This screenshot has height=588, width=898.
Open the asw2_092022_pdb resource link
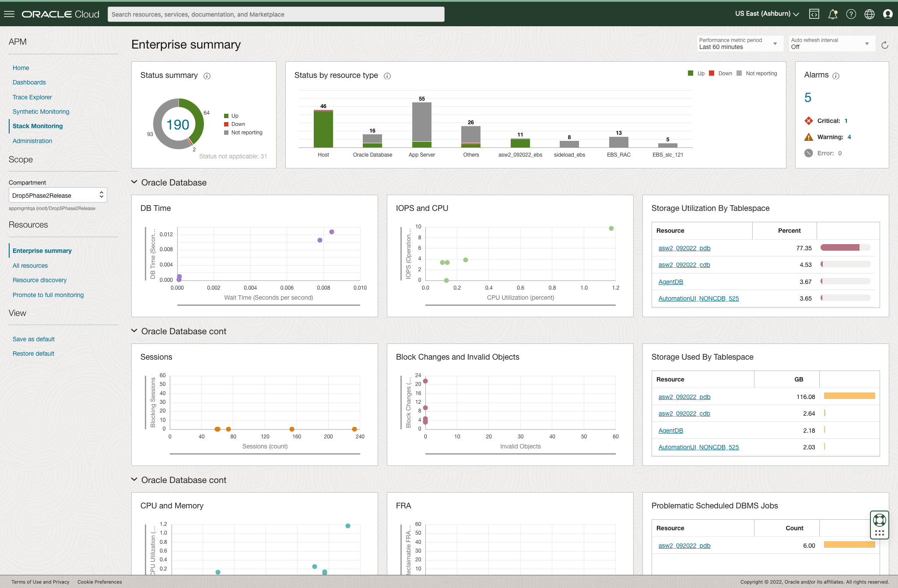click(x=684, y=248)
